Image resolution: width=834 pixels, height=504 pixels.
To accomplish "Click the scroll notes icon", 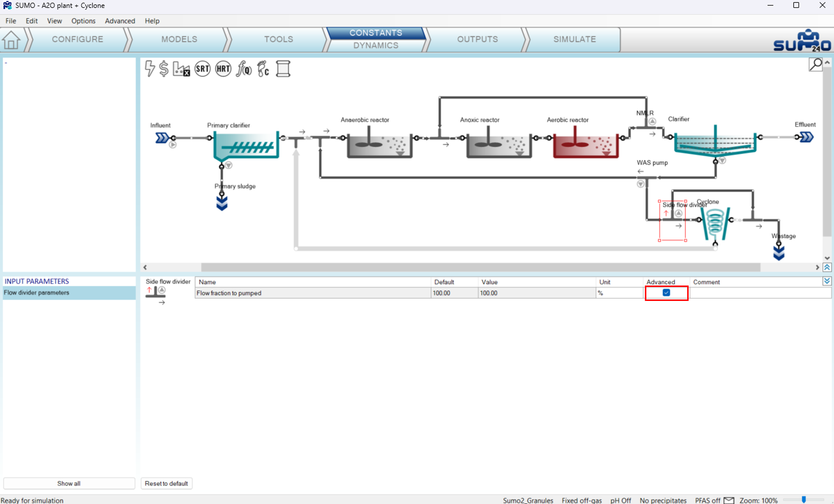I will (x=283, y=69).
